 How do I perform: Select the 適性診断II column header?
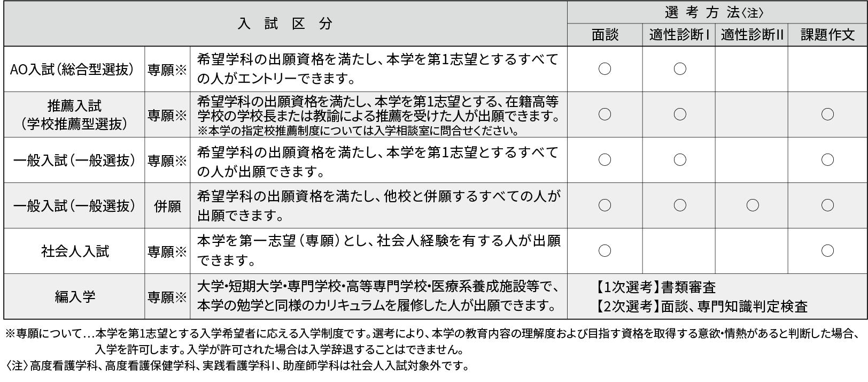(x=751, y=35)
